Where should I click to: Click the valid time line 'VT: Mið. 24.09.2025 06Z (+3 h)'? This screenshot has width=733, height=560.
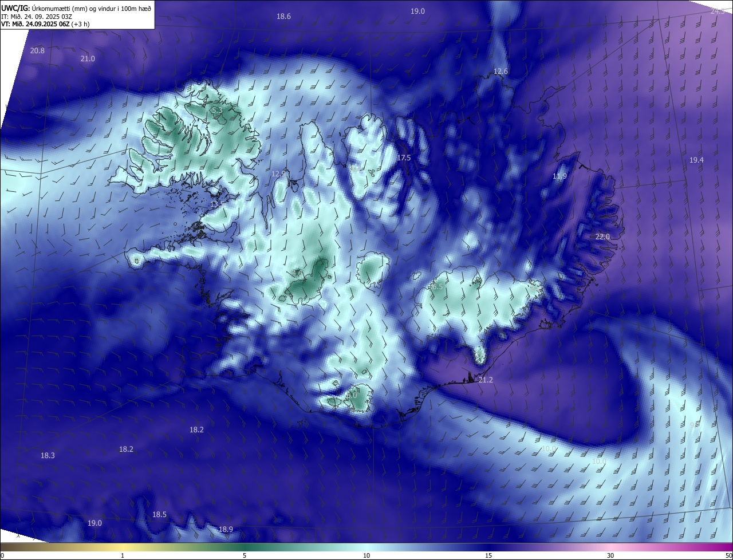click(45, 24)
